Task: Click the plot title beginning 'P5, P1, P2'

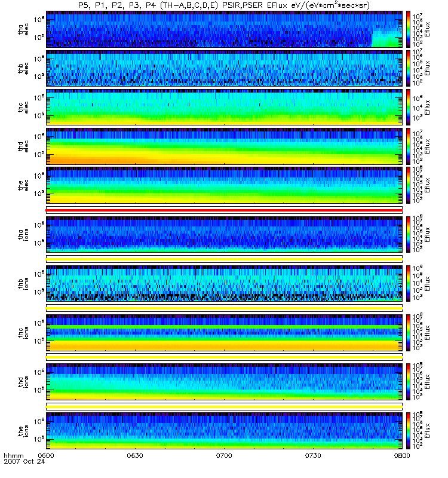Action: point(224,6)
